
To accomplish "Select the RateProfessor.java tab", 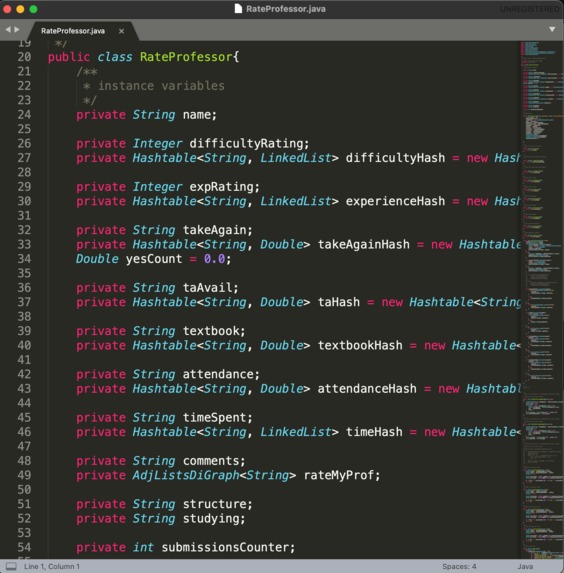I will (x=73, y=31).
